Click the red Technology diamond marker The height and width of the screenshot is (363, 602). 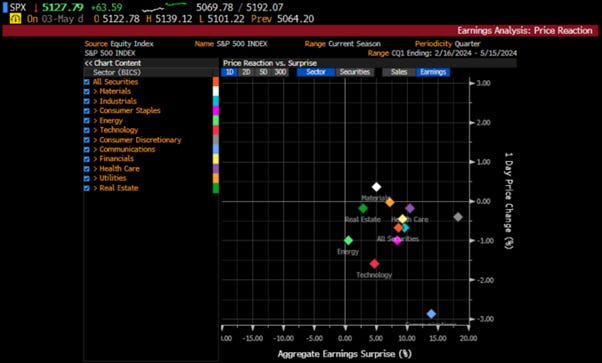374,264
